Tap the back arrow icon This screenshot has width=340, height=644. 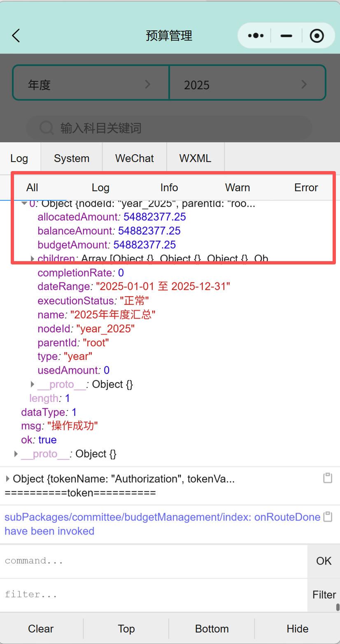coord(16,36)
